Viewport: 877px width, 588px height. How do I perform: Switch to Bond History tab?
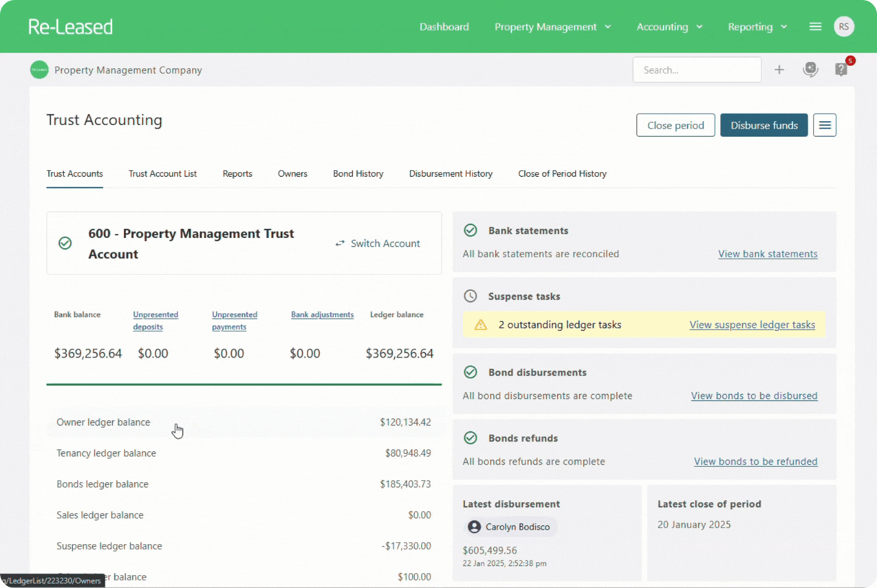pos(359,174)
